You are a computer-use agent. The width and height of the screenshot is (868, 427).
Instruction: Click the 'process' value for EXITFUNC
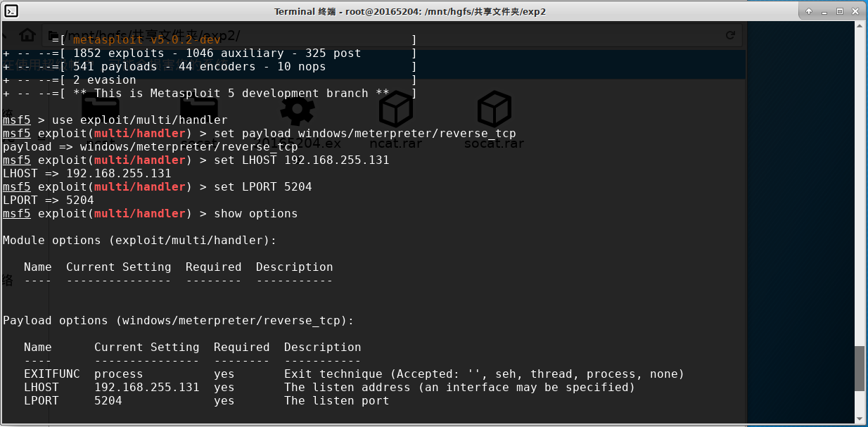click(118, 374)
